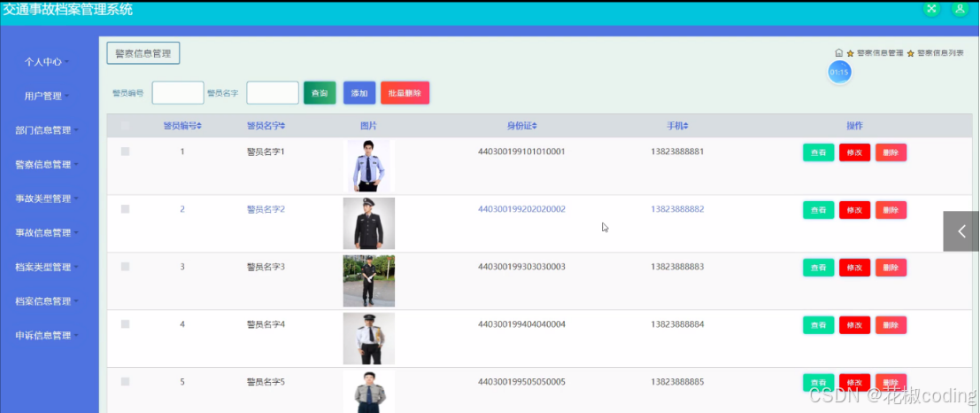This screenshot has width=980, height=413.
Task: Check the row for 警员名字1
Action: (125, 152)
